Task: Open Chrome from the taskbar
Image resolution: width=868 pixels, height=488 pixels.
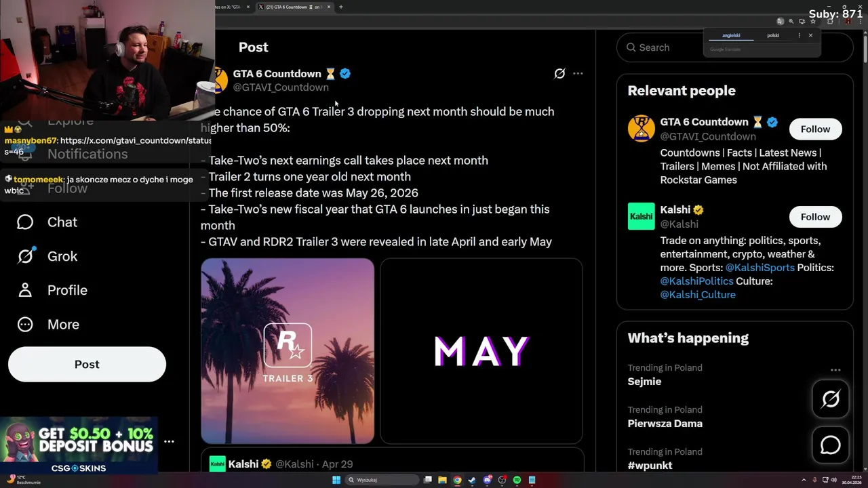Action: click(458, 480)
